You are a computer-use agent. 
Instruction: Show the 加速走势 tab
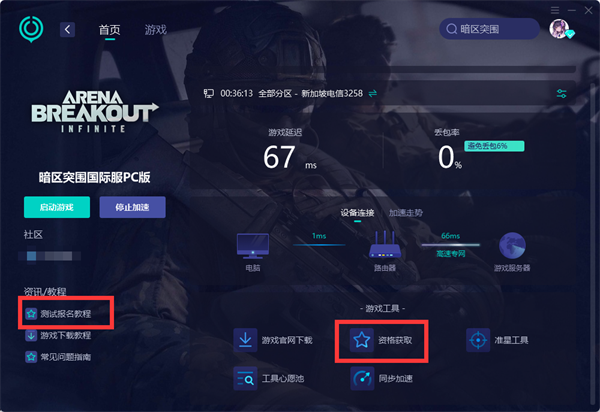coord(406,213)
